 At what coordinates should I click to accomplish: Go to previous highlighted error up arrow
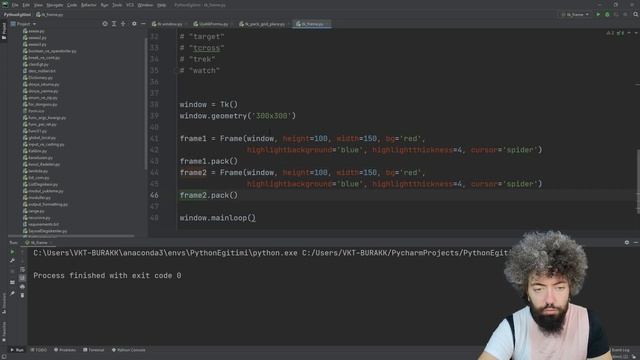(629, 33)
